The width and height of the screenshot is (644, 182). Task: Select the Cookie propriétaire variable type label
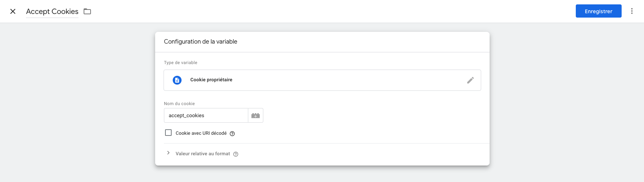[x=211, y=80]
